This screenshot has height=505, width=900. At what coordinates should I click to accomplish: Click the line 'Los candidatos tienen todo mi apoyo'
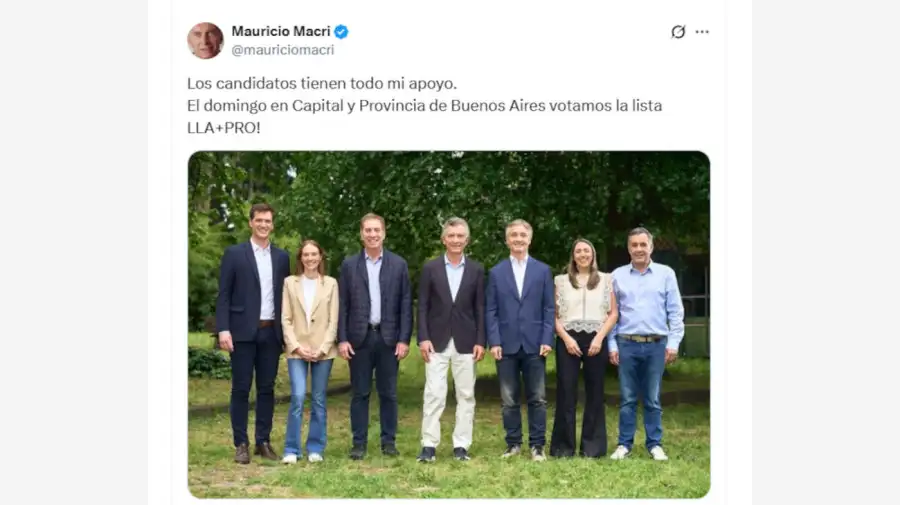click(x=322, y=83)
